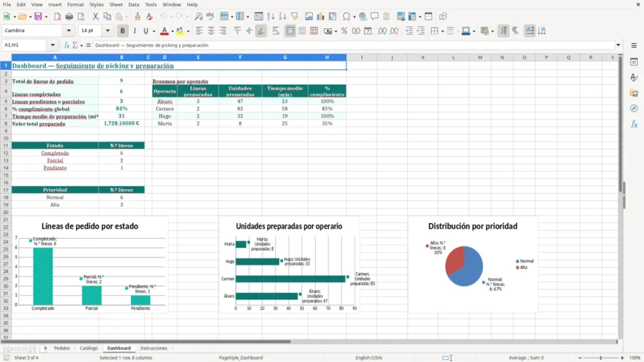The image size is (644, 362).
Task: Click the formula input line
Action: 353,45
